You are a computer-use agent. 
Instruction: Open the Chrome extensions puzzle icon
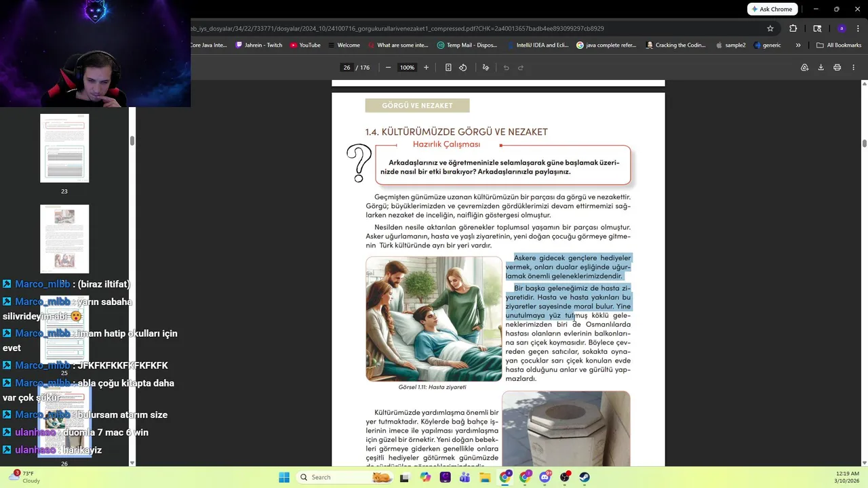(793, 28)
